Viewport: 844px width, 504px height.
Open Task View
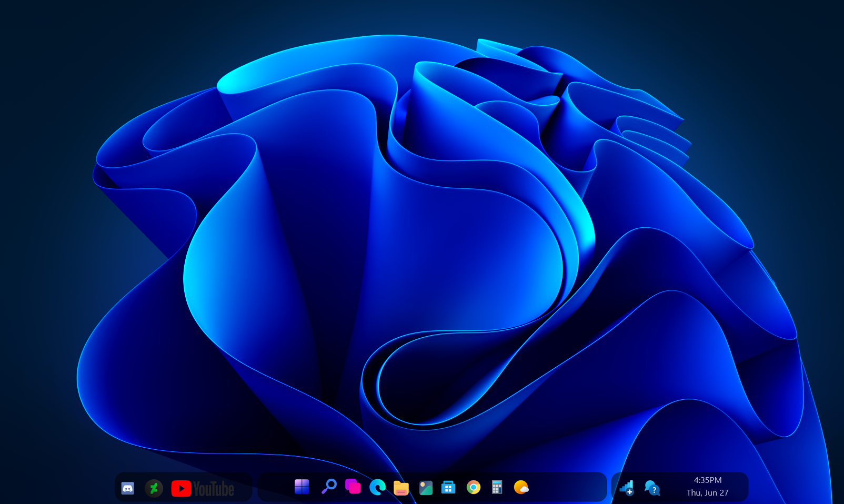pos(353,488)
